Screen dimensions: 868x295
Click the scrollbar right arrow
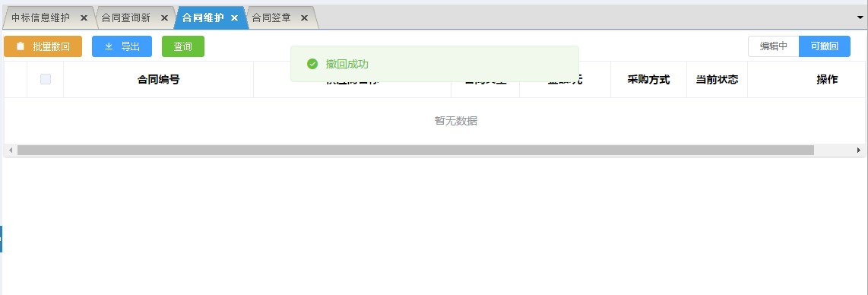(x=859, y=150)
